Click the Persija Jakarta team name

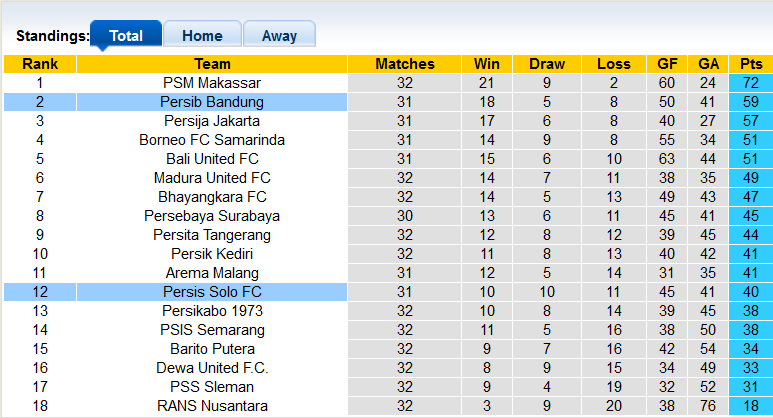point(212,121)
